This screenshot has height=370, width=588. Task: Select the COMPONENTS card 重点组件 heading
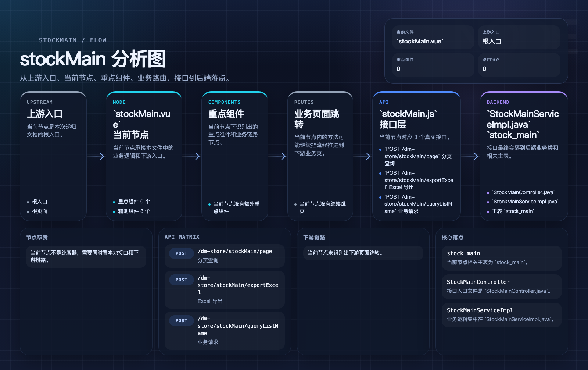(x=226, y=114)
